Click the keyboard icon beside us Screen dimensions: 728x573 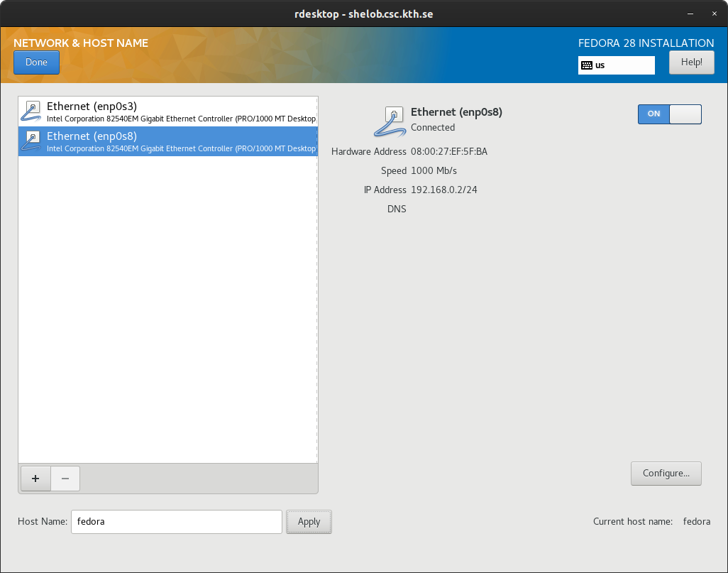pos(587,65)
